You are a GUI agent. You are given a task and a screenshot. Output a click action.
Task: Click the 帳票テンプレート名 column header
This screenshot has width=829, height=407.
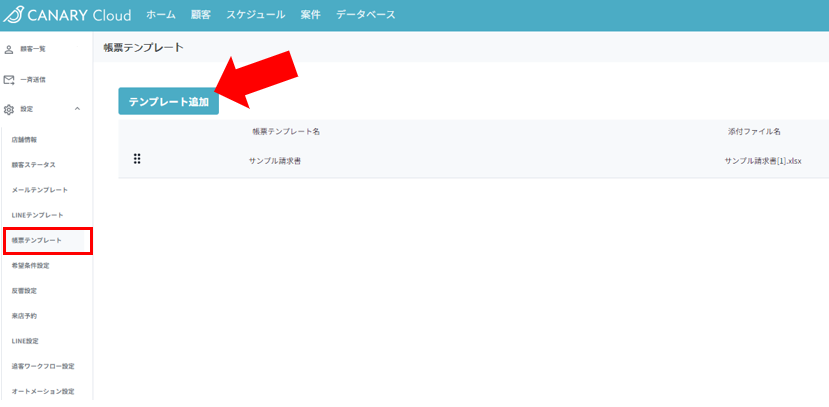(286, 132)
